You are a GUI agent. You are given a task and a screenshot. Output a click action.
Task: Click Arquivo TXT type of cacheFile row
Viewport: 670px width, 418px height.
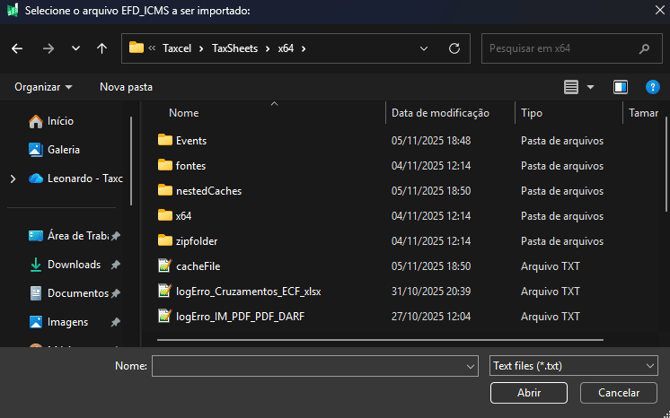(x=550, y=266)
